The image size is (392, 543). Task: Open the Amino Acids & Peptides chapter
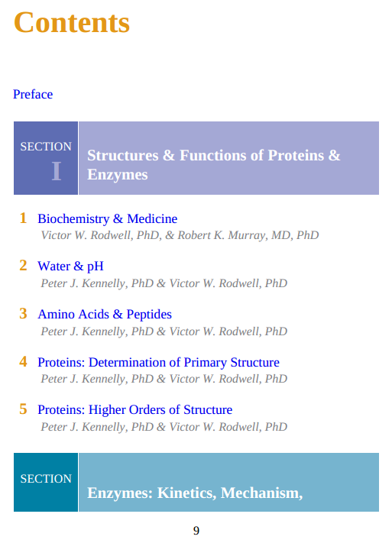coord(105,314)
